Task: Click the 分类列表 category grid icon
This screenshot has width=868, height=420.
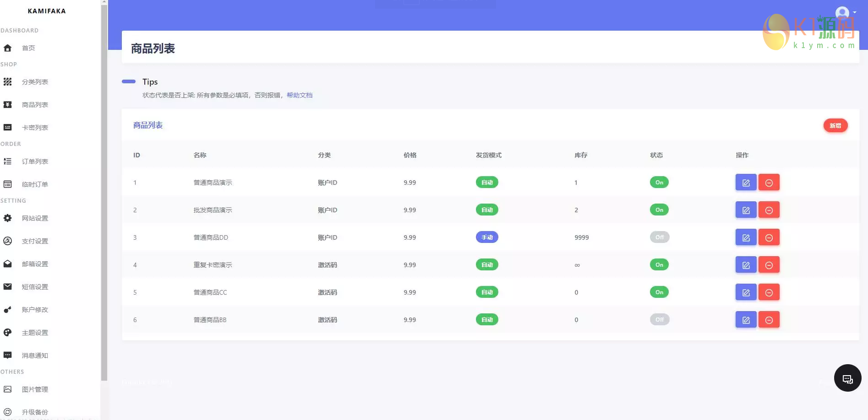Action: click(7, 82)
